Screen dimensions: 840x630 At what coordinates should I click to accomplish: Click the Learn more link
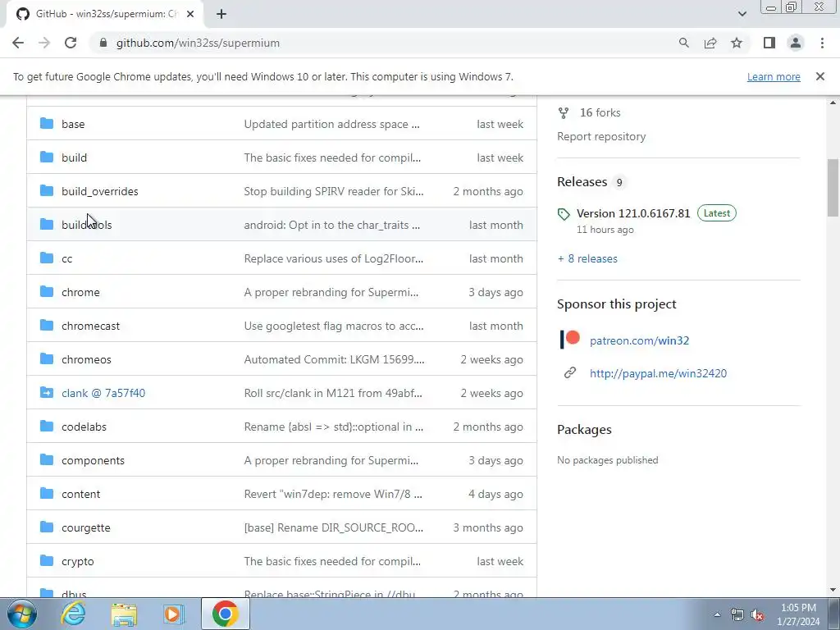774,76
